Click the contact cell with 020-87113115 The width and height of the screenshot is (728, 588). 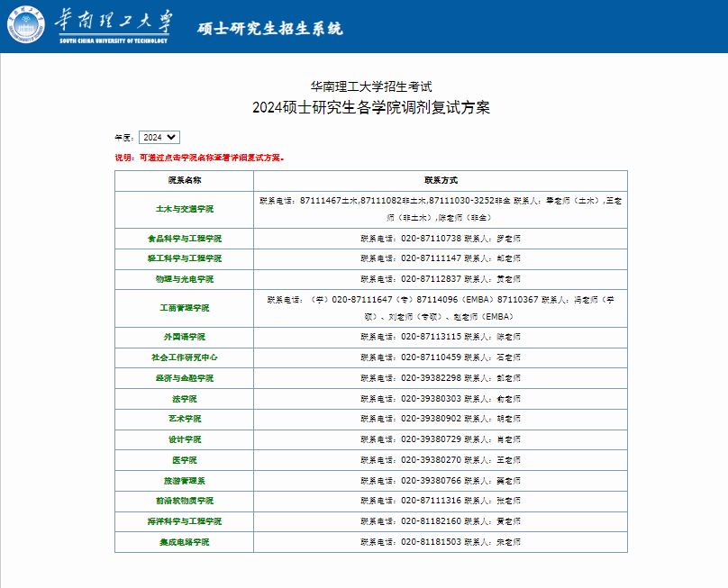(x=441, y=338)
